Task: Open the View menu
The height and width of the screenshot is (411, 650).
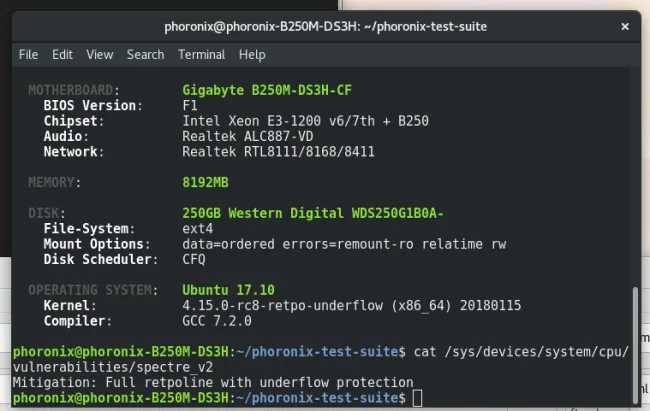Action: 99,55
